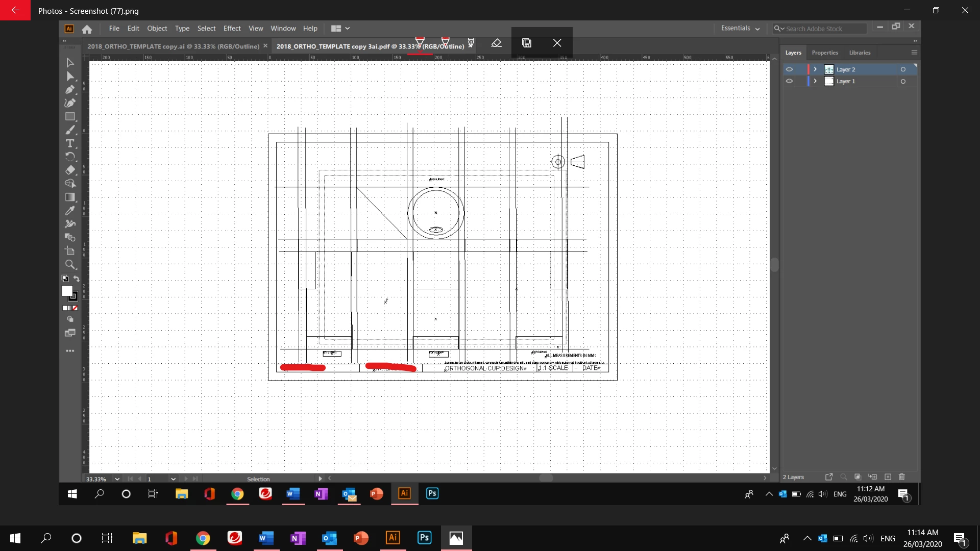Choose the Gradient tool

point(70,197)
